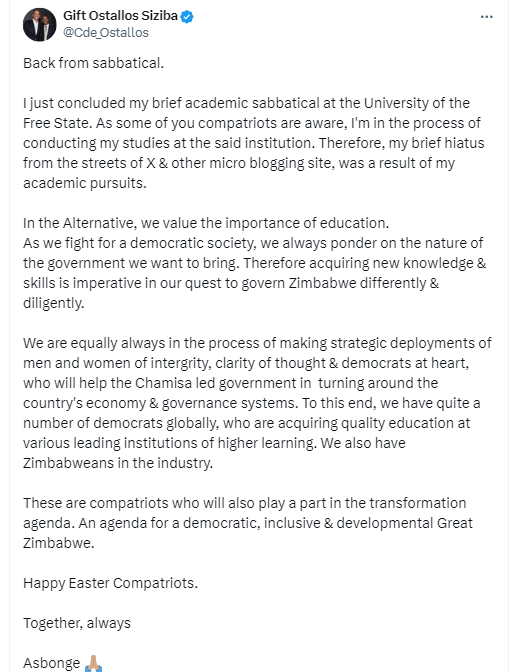Click the "Together, always" line

coord(77,623)
